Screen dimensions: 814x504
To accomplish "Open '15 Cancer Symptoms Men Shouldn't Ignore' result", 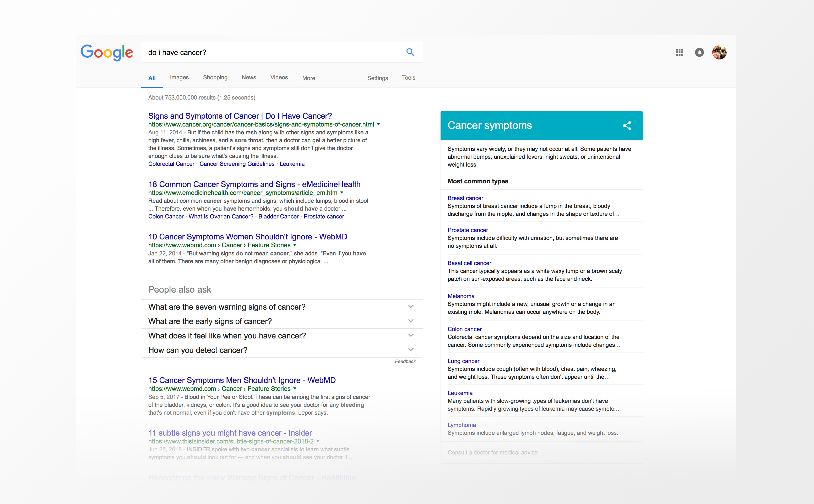I will pos(242,380).
